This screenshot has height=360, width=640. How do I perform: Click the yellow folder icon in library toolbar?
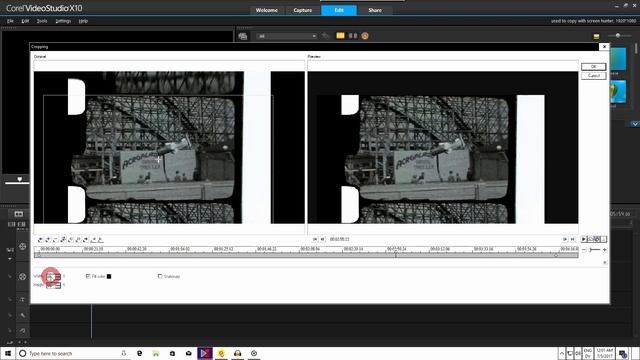[340, 36]
